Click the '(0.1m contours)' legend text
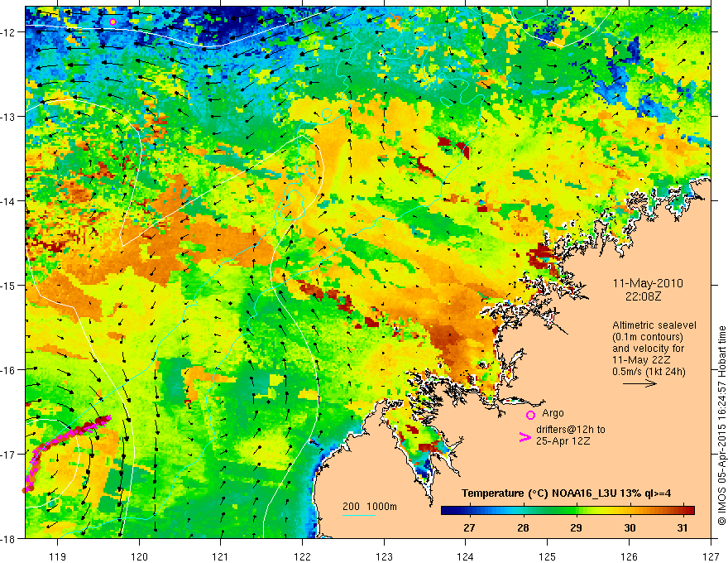The width and height of the screenshot is (728, 563). [x=648, y=337]
